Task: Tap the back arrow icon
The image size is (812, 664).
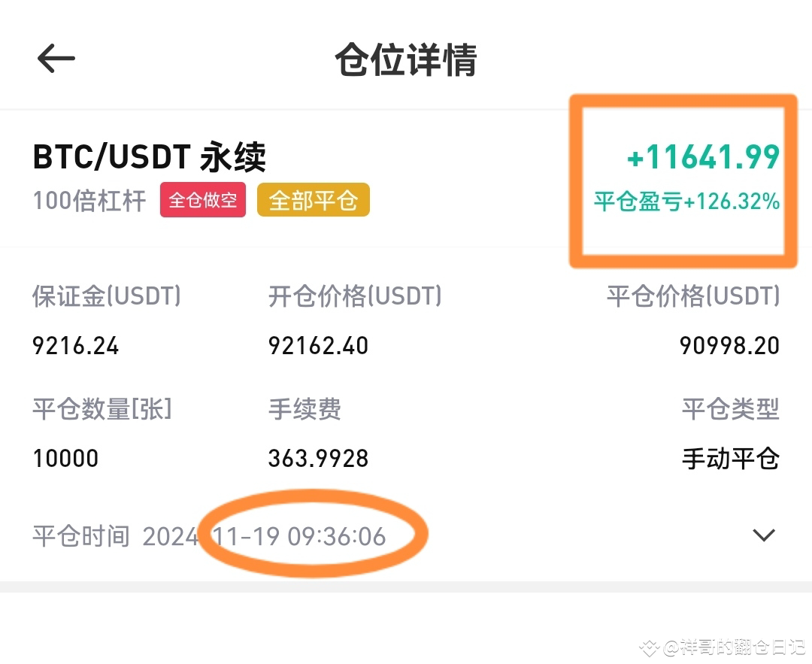Action: pyautogui.click(x=56, y=59)
